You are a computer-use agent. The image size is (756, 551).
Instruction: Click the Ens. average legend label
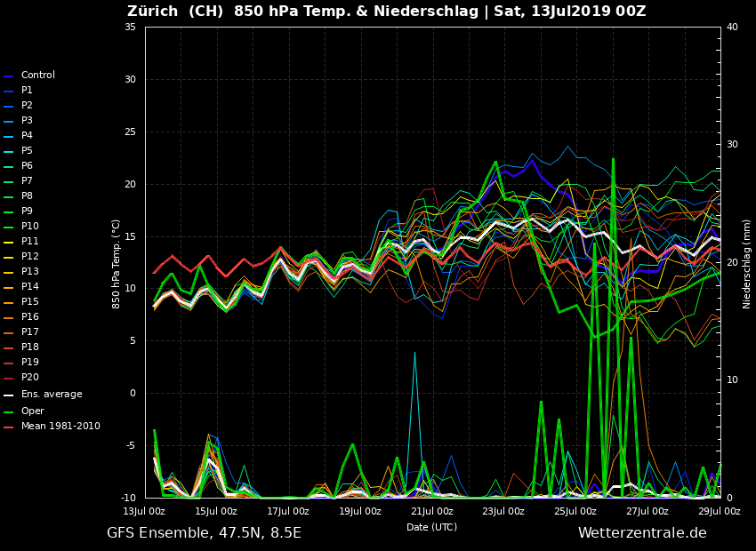pos(52,395)
